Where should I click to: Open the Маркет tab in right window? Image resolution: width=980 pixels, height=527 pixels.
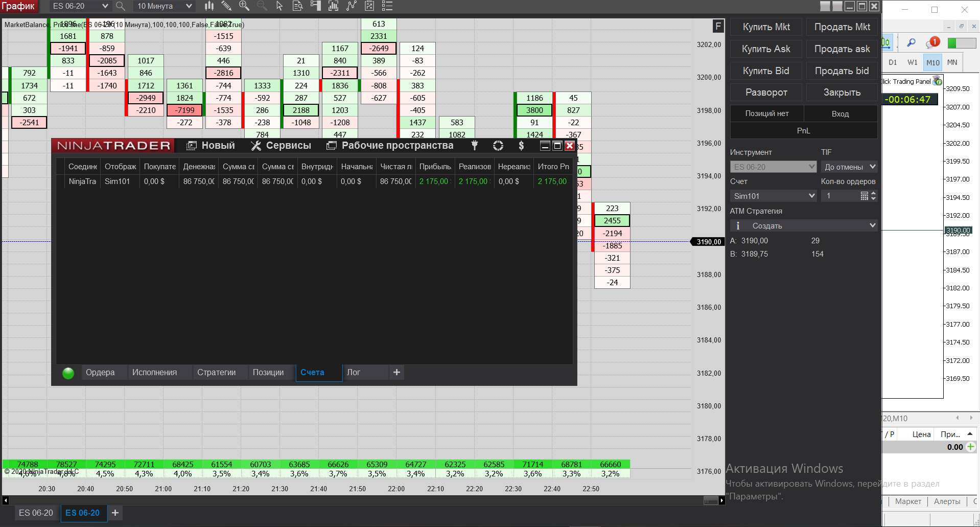tap(908, 501)
